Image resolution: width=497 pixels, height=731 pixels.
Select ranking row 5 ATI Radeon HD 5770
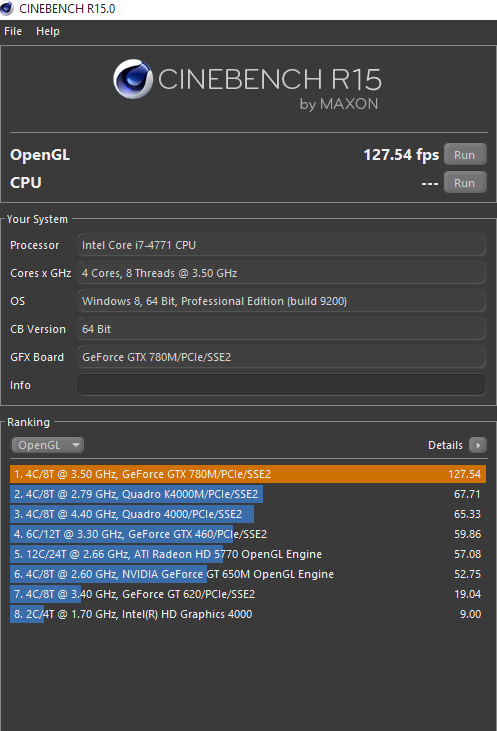(x=248, y=554)
